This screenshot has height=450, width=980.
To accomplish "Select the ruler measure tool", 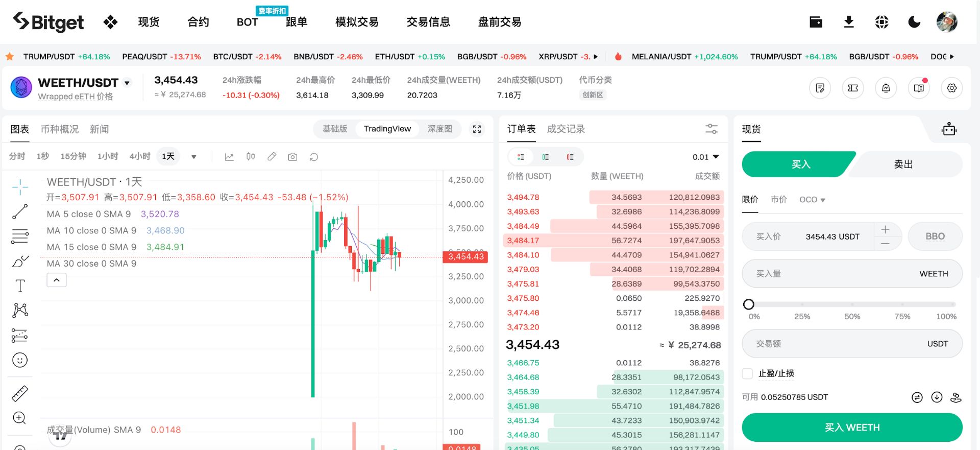I will coord(20,393).
